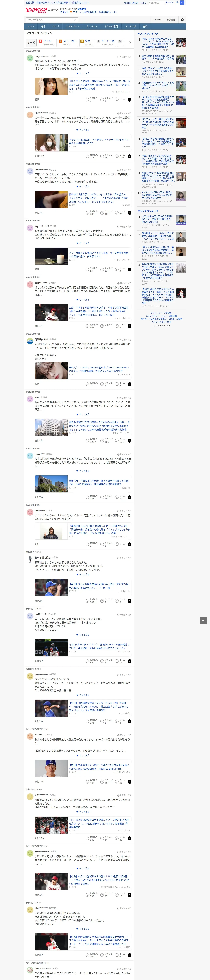Share day******** comment on X

coord(130,99)
